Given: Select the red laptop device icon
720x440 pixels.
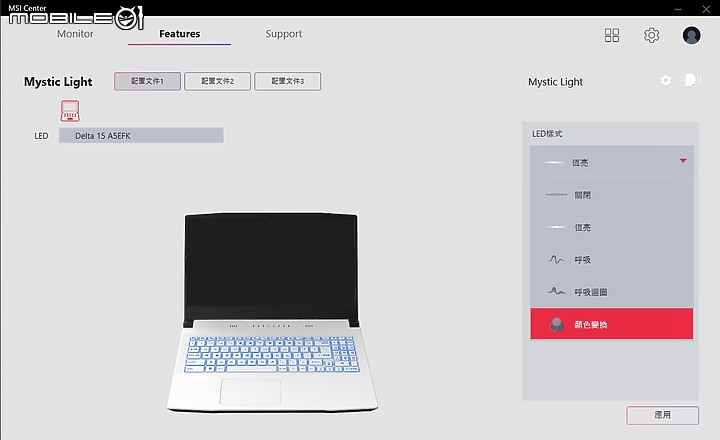Looking at the screenshot, I should click(70, 111).
